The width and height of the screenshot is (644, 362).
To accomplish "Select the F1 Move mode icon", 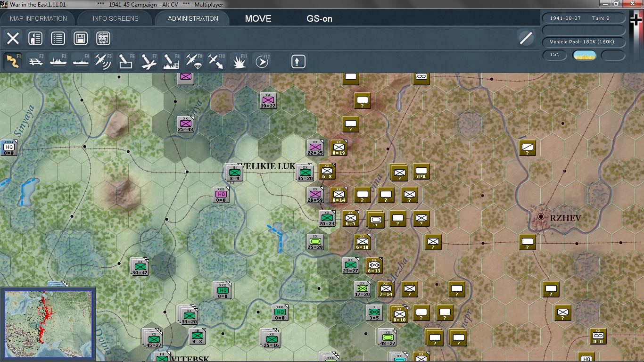I will click(x=13, y=61).
